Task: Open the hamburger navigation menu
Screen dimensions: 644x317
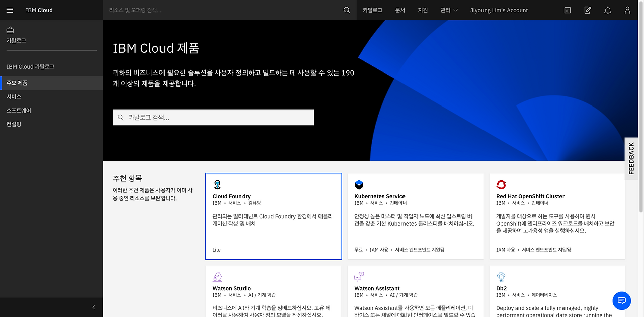Action: pos(10,10)
